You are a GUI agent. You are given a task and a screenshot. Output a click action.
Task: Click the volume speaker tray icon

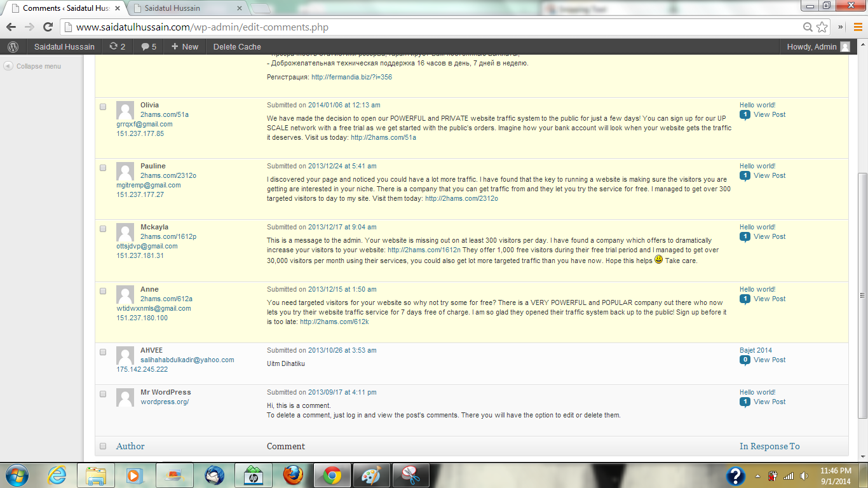click(x=804, y=476)
